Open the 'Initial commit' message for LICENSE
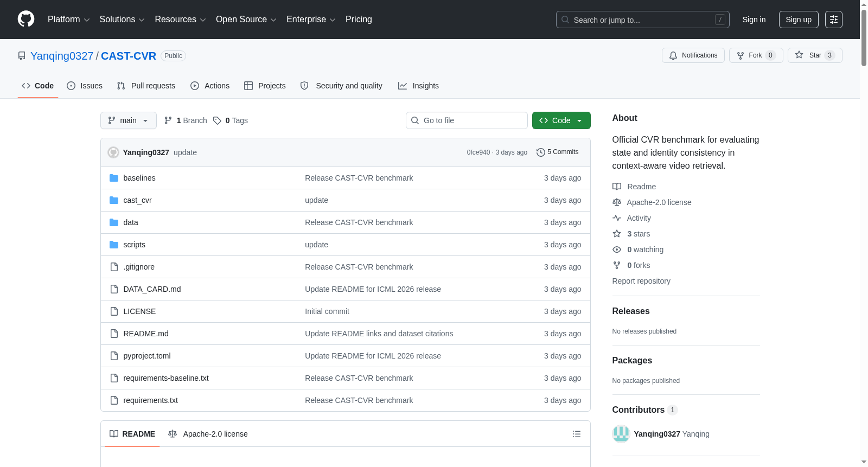Viewport: 868px width, 467px height. click(327, 311)
